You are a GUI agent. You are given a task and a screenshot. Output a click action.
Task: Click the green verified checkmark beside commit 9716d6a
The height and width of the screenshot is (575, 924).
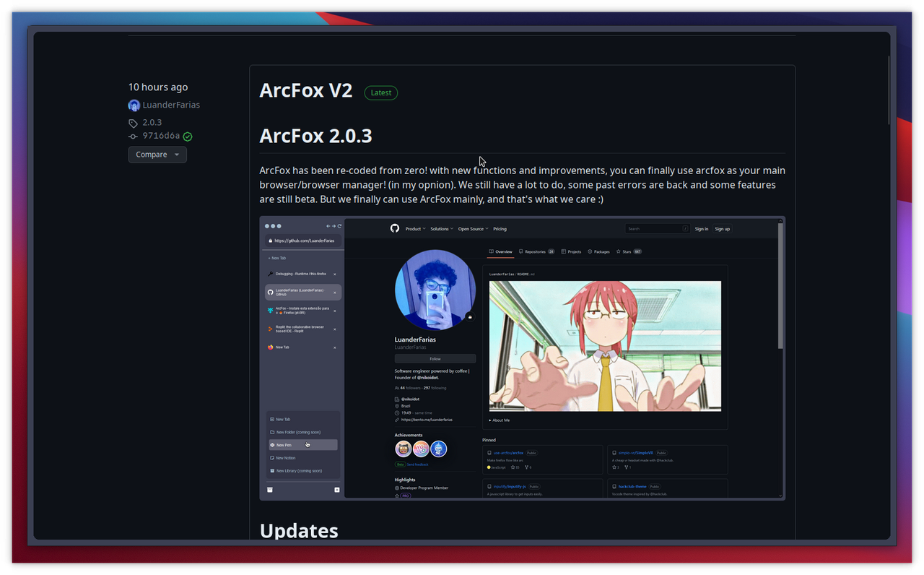pos(187,136)
